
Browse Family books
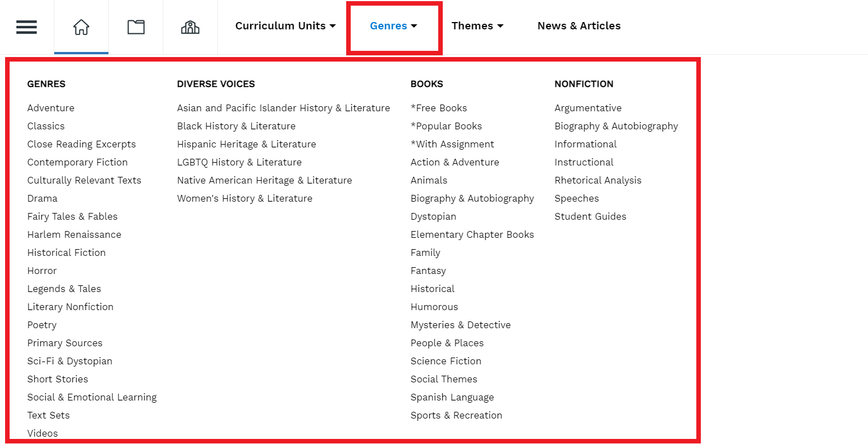(425, 253)
